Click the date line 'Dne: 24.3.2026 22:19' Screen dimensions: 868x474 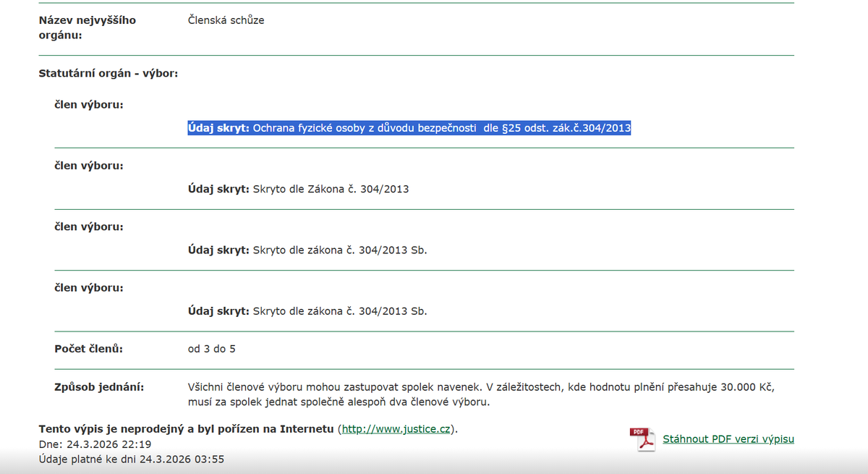click(x=95, y=444)
